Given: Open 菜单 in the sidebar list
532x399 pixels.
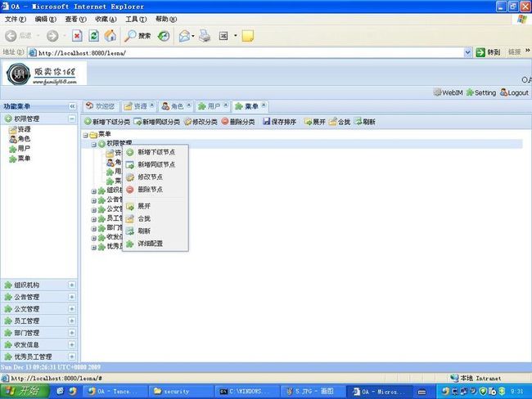Looking at the screenshot, I should [20, 159].
